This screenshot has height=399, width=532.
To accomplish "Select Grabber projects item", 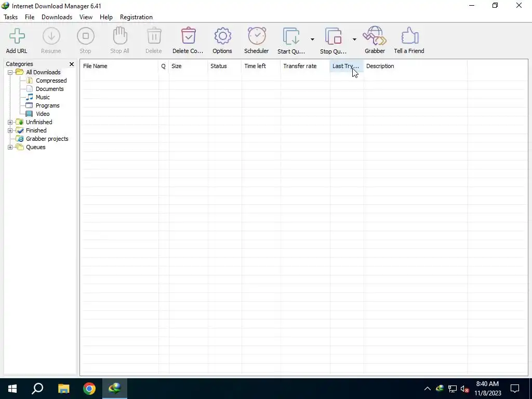I will coord(47,139).
